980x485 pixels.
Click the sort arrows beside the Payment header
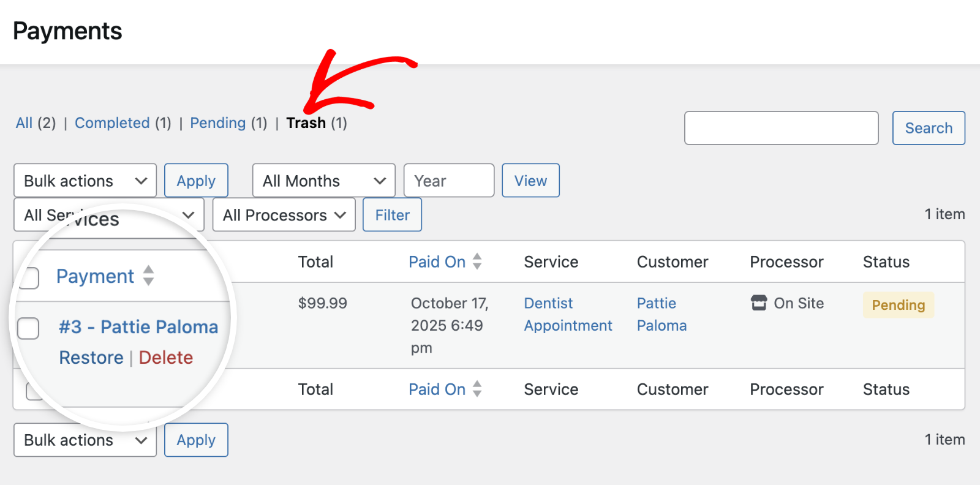tap(148, 276)
